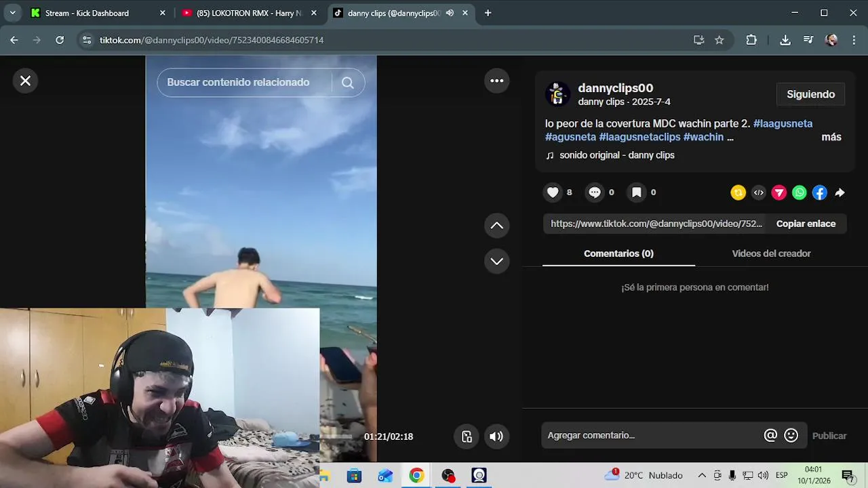Open more share options with the arrow icon
The width and height of the screenshot is (868, 488).
point(840,193)
